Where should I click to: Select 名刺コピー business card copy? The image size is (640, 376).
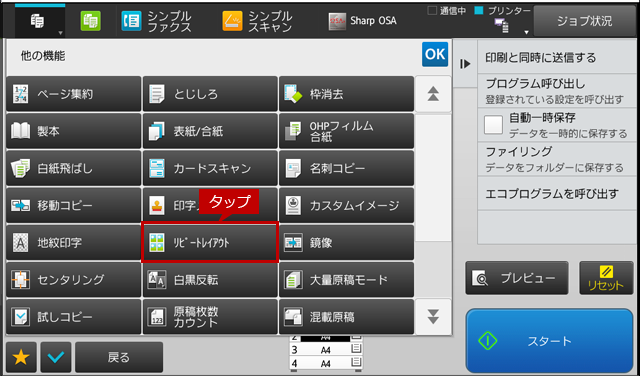click(x=347, y=168)
